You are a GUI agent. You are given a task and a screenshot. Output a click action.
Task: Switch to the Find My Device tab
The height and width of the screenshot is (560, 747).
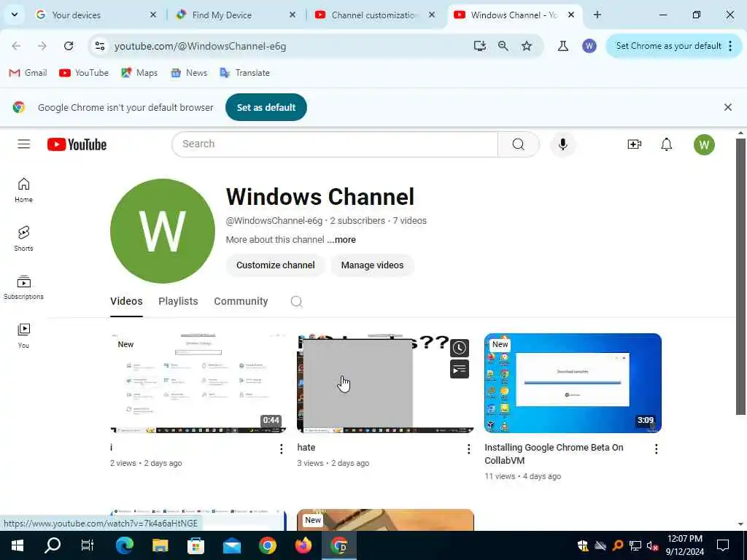tap(236, 15)
